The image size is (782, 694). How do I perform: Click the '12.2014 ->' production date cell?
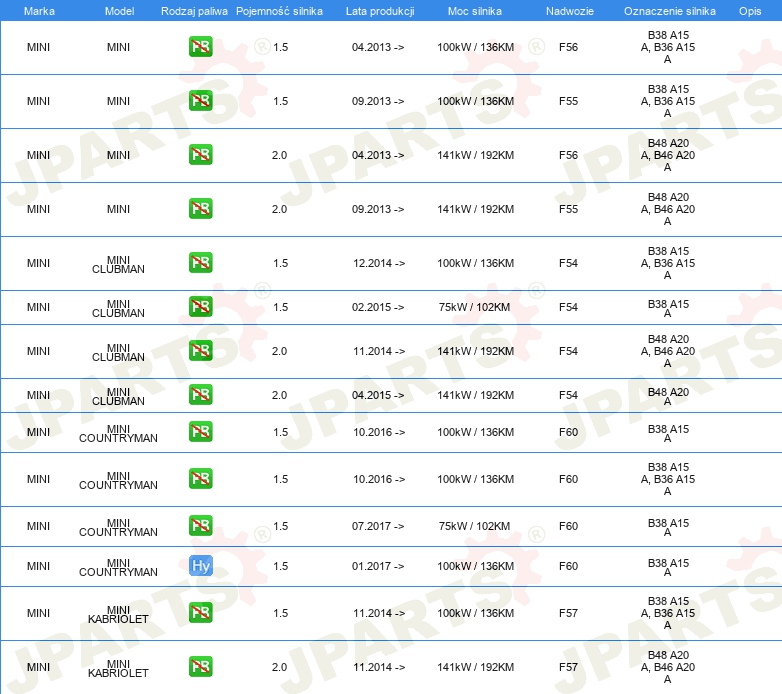(379, 263)
